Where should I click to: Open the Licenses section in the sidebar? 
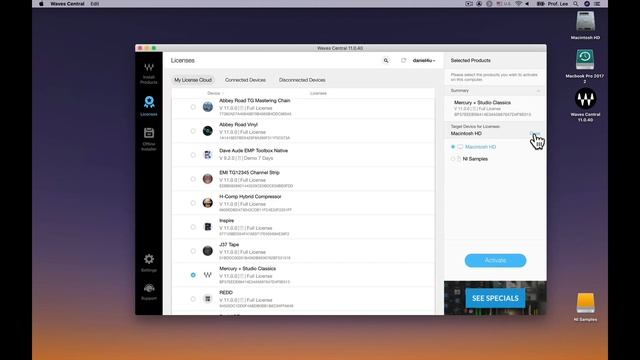pyautogui.click(x=149, y=106)
